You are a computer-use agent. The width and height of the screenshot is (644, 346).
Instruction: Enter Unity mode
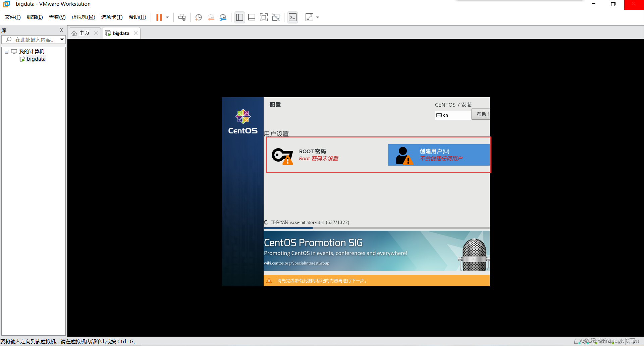pyautogui.click(x=276, y=17)
